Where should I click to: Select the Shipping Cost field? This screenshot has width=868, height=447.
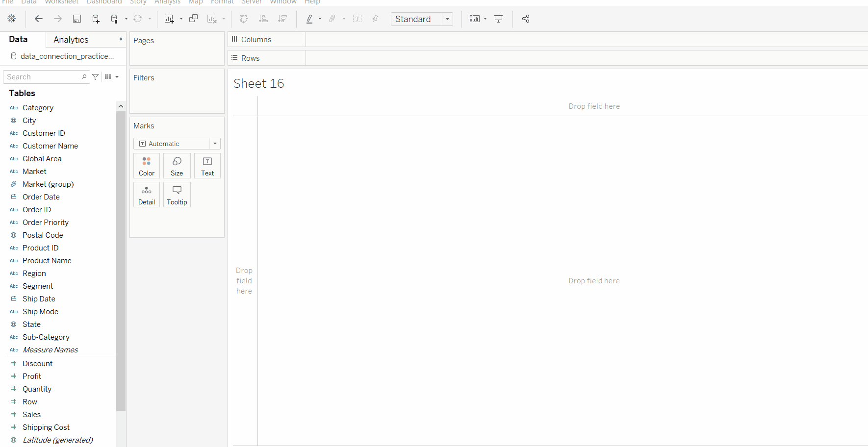(x=46, y=427)
